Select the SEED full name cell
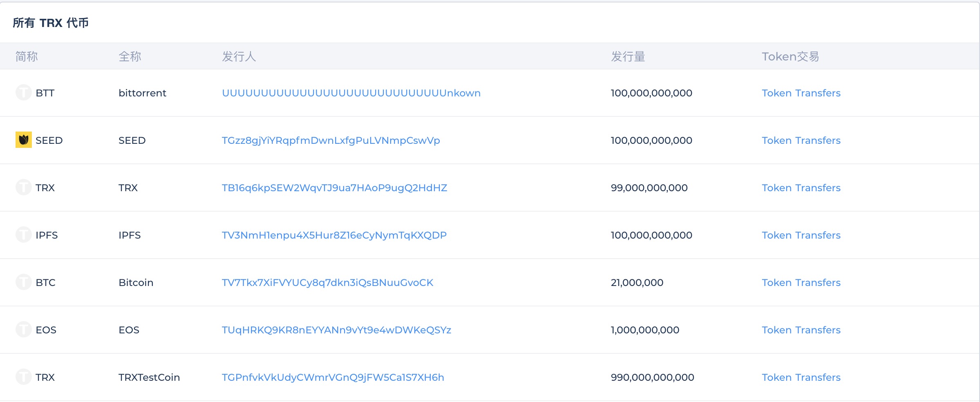The image size is (980, 402). coord(132,141)
